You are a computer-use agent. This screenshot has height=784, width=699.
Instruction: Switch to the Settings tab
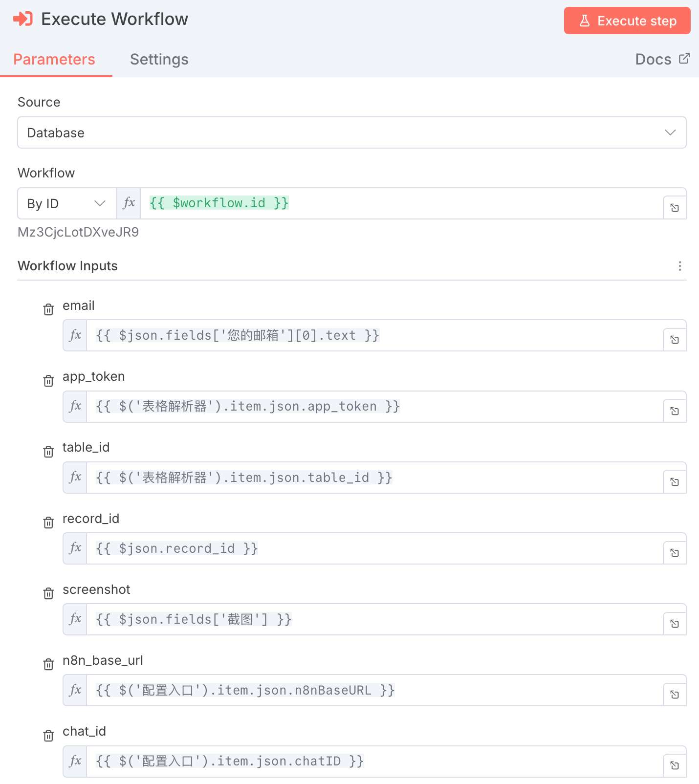point(159,59)
